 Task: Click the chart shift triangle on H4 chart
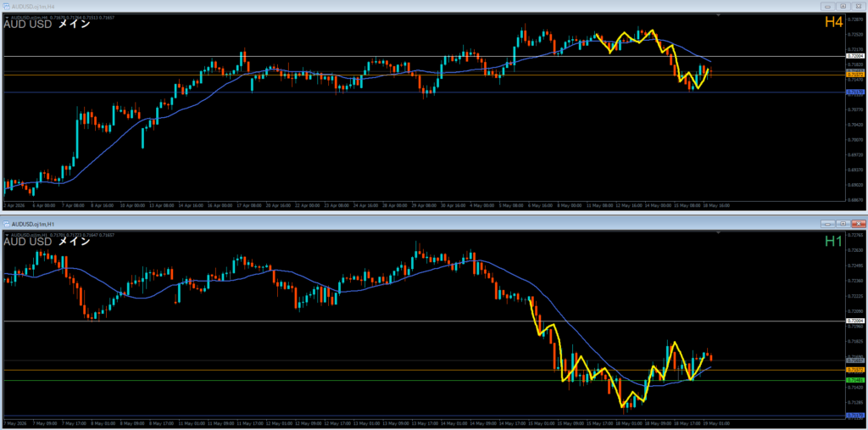(719, 16)
